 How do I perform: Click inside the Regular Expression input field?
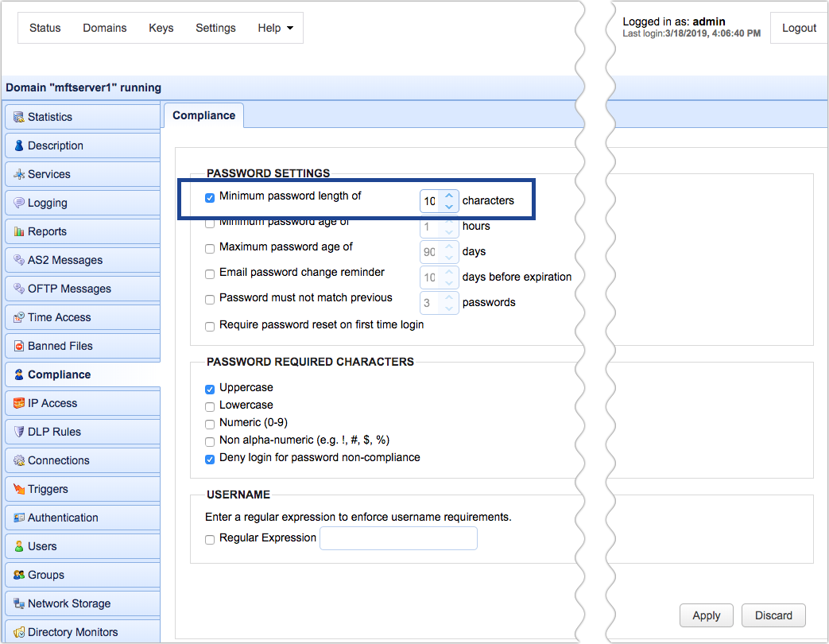pyautogui.click(x=397, y=538)
